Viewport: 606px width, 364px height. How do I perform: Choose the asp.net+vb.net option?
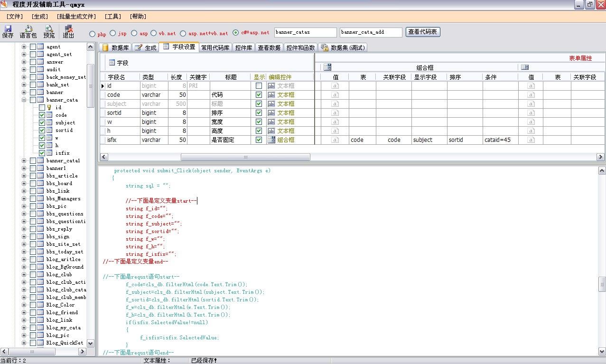pyautogui.click(x=183, y=33)
